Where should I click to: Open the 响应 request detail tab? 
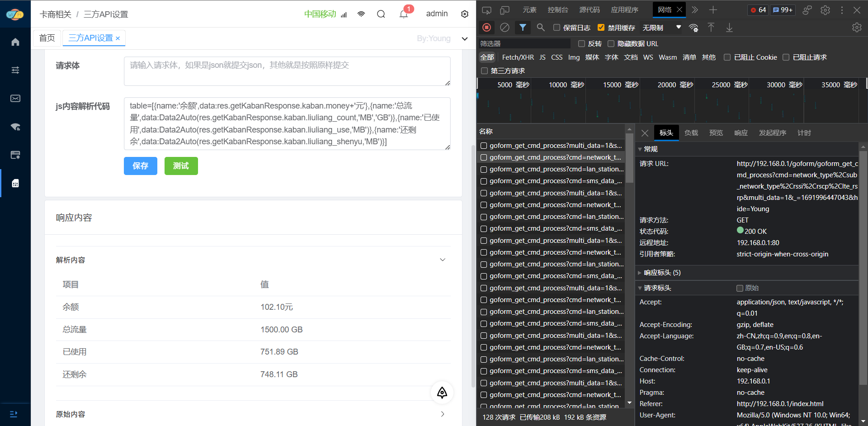[x=741, y=133]
